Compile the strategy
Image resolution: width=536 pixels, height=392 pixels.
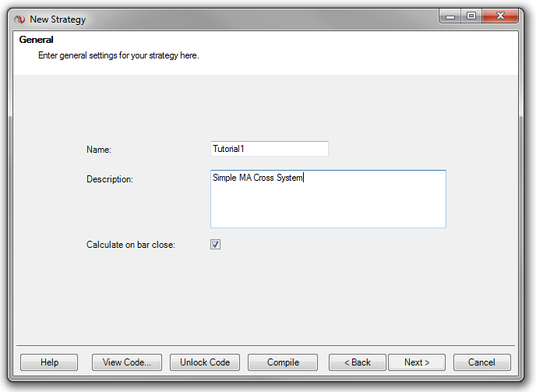[x=283, y=362]
